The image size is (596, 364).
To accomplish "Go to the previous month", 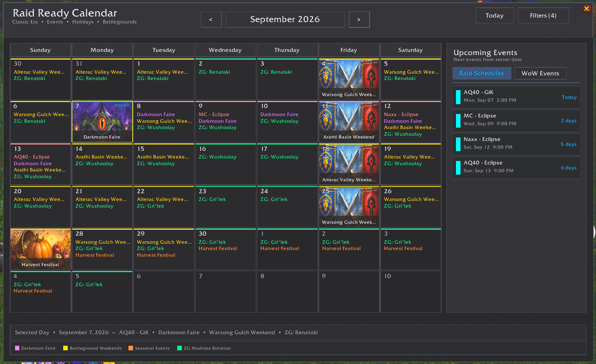I will pos(211,20).
